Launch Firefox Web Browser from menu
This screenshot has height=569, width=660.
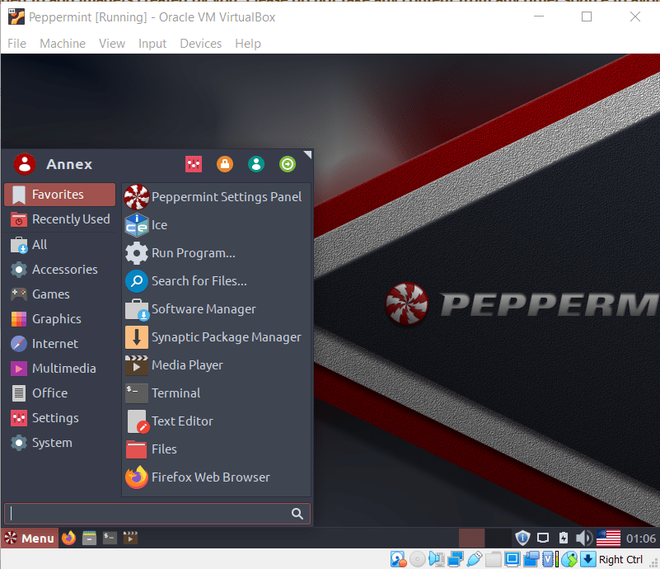click(216, 477)
